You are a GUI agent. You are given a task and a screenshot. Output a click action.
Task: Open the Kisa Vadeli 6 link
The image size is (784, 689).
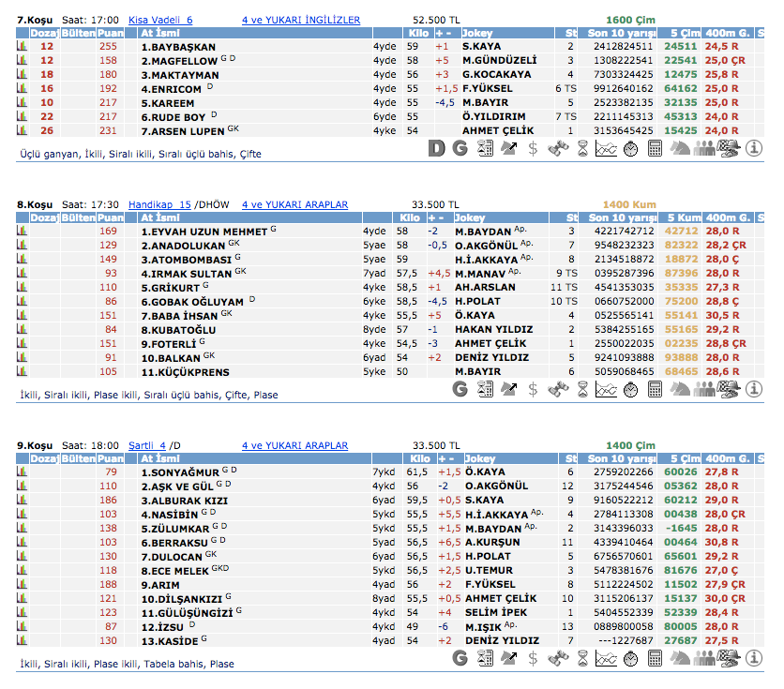coord(160,19)
